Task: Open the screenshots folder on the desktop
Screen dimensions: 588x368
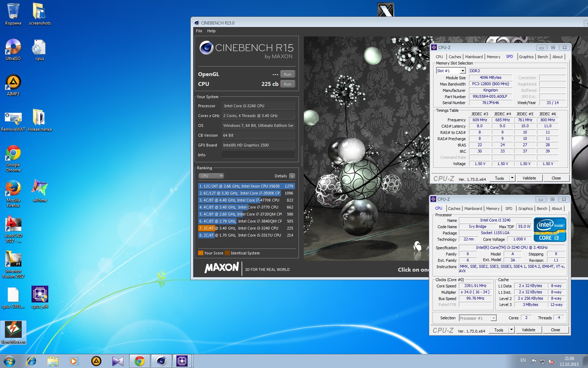Action: tap(40, 14)
